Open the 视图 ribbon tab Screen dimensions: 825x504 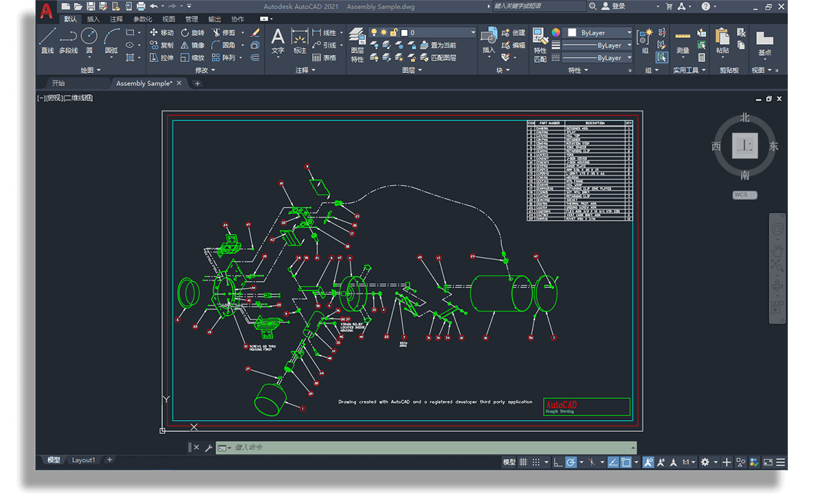(169, 19)
